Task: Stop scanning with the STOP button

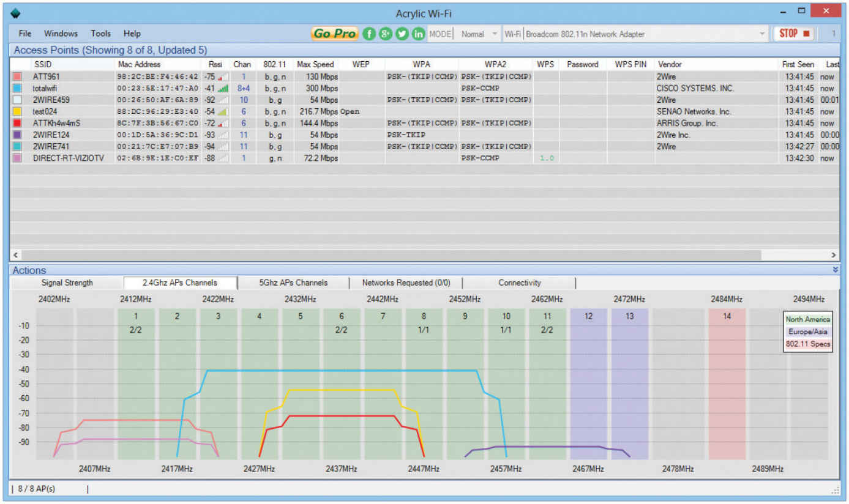Action: click(794, 34)
